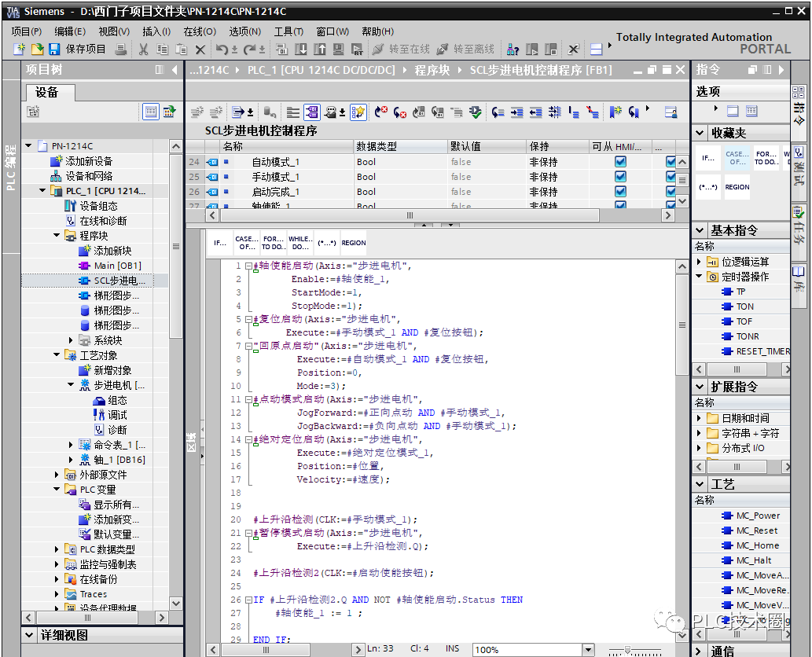Open the 工具(T) menu

(x=288, y=31)
